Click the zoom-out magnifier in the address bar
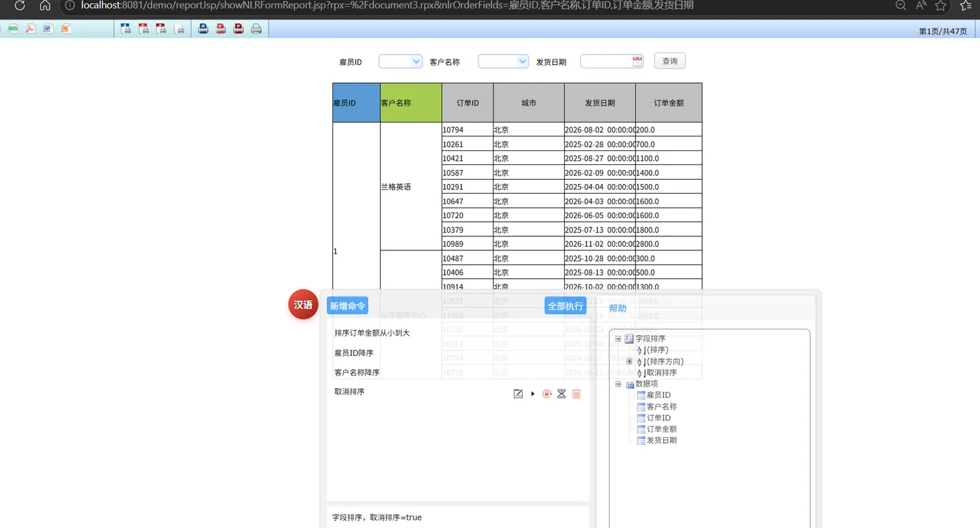This screenshot has width=980, height=528. click(x=901, y=6)
